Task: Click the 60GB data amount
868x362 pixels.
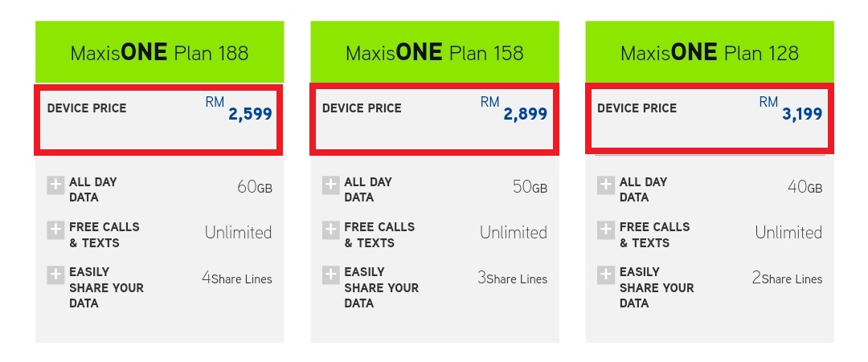Action: coord(254,188)
